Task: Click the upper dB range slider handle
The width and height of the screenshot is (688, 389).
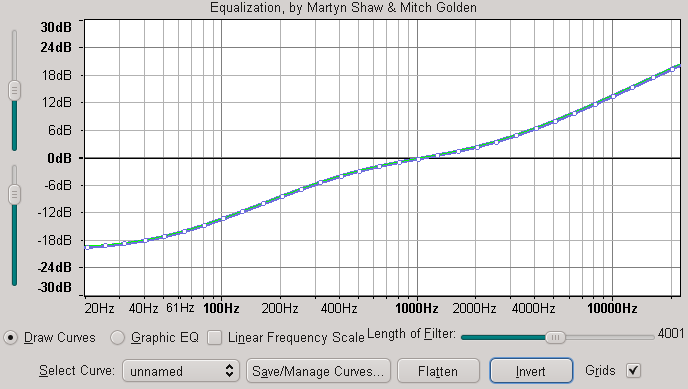Action: (14, 90)
